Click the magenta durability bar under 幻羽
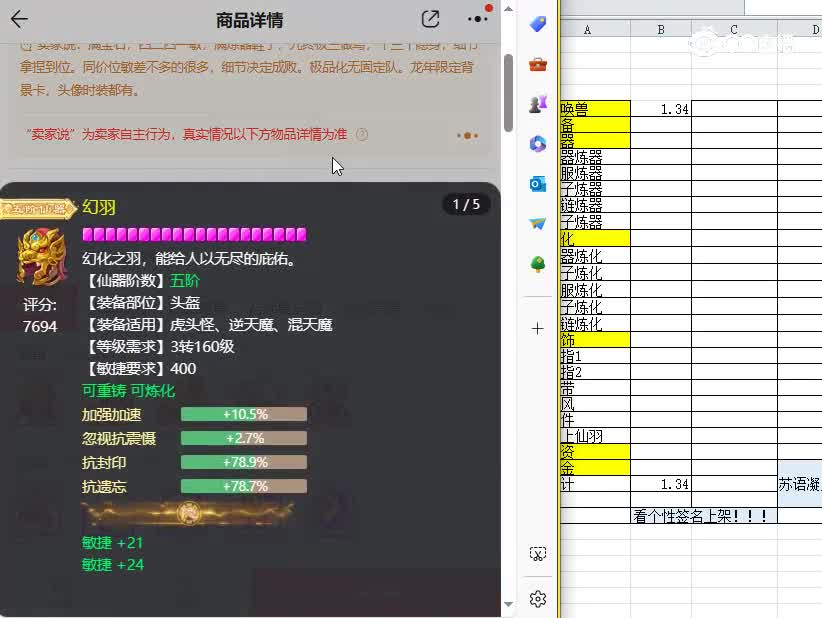The image size is (822, 618). pyautogui.click(x=194, y=234)
